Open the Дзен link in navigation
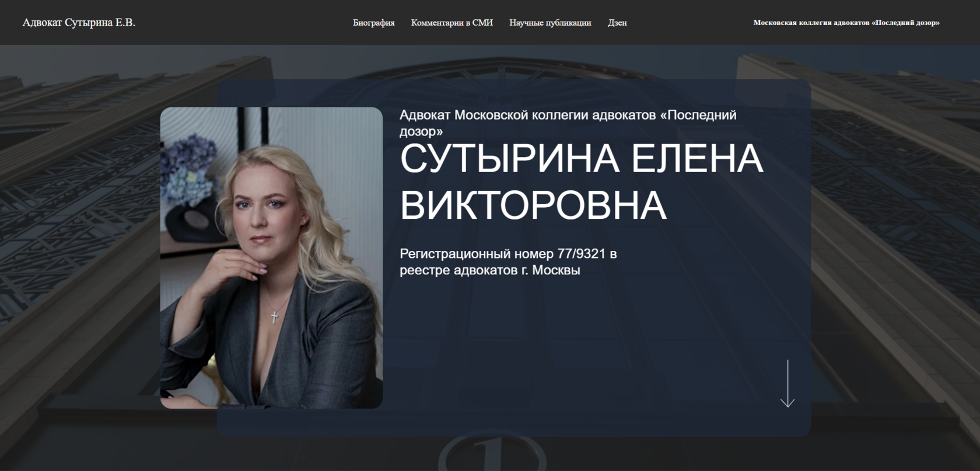Screen dimensions: 980x471 (617, 23)
